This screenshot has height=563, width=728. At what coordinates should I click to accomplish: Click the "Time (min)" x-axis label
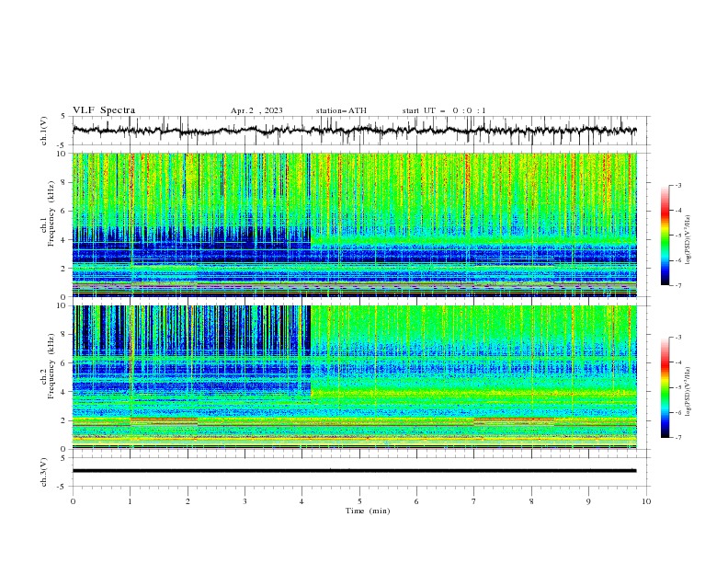coord(368,511)
